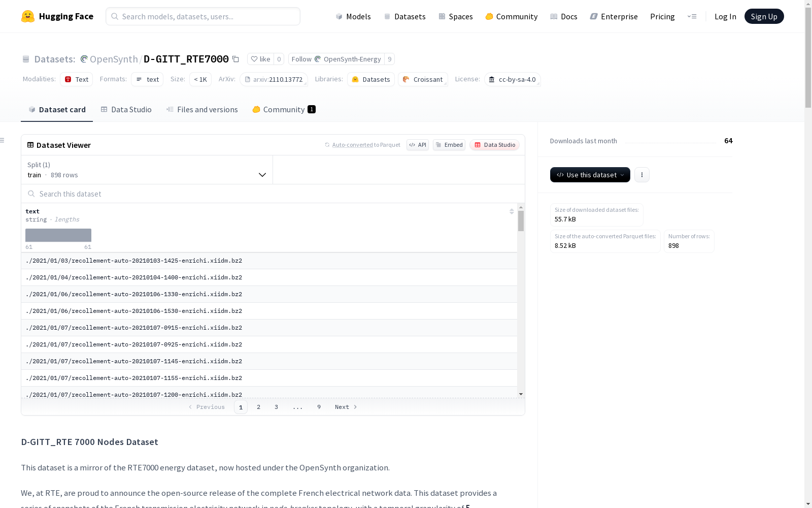Go to page 3 of dataset rows
Screen dimensions: 812x508
pyautogui.click(x=276, y=407)
